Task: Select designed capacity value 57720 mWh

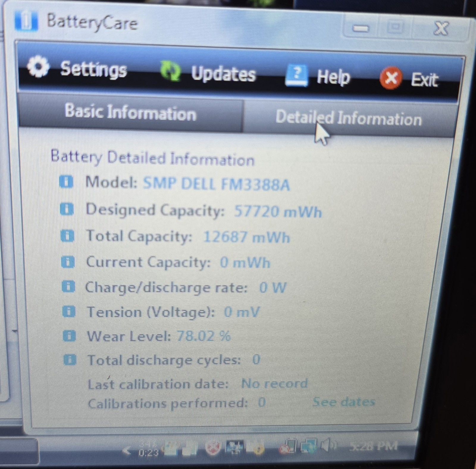Action: pos(278,212)
